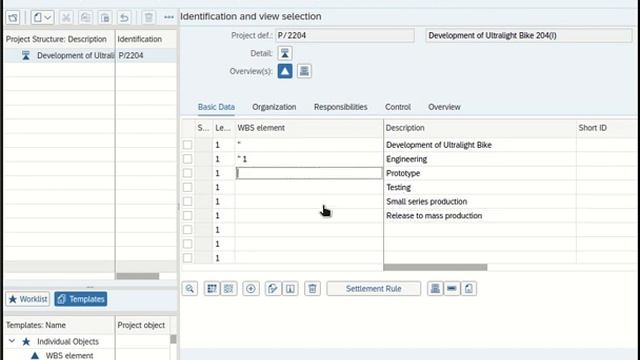The height and width of the screenshot is (360, 640).
Task: Click the copy icon in top toolbar
Action: 85,18
